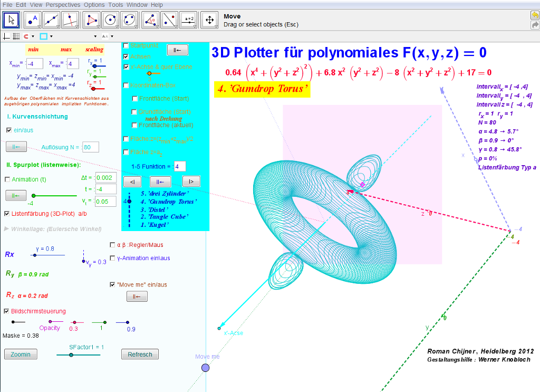Screen dimensions: 540x392
Task: Open the Perspectives menu
Action: tap(63, 5)
